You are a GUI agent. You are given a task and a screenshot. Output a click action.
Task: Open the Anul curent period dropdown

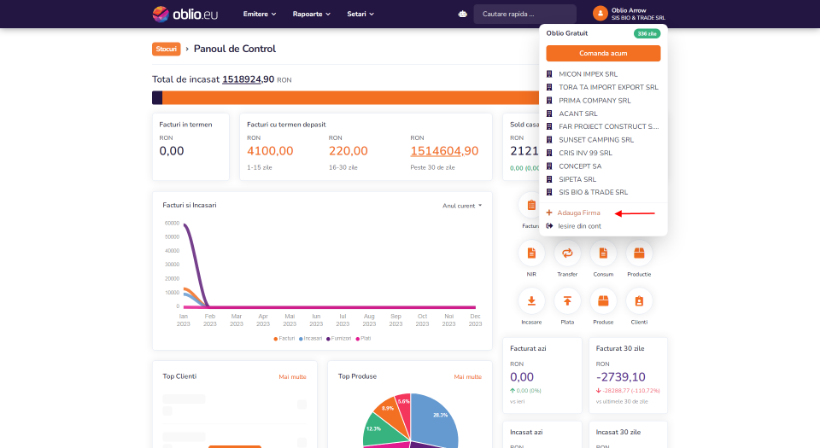[x=462, y=206]
